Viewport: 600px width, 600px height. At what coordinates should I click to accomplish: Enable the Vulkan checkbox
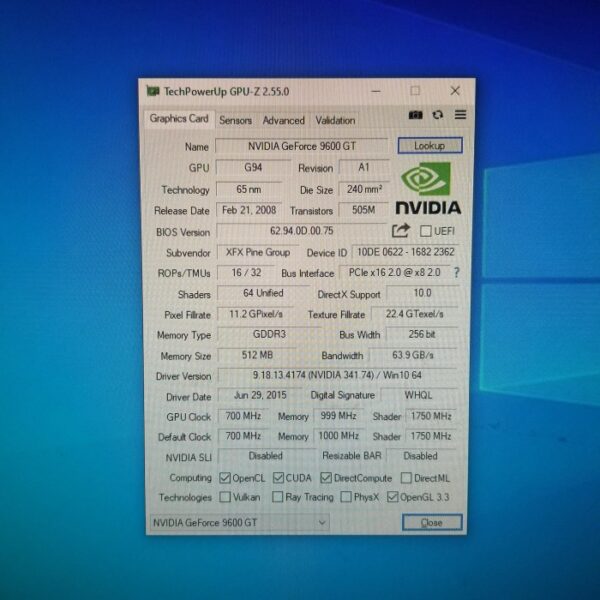coord(224,497)
